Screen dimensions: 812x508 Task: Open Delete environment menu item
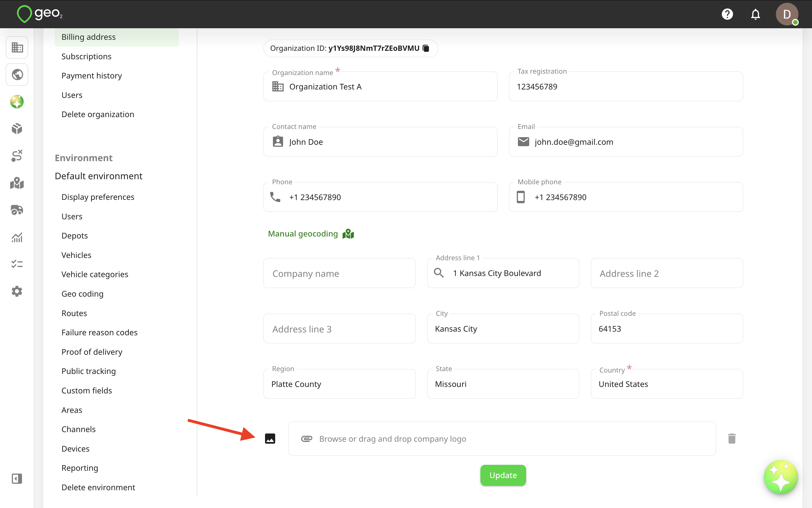(98, 487)
